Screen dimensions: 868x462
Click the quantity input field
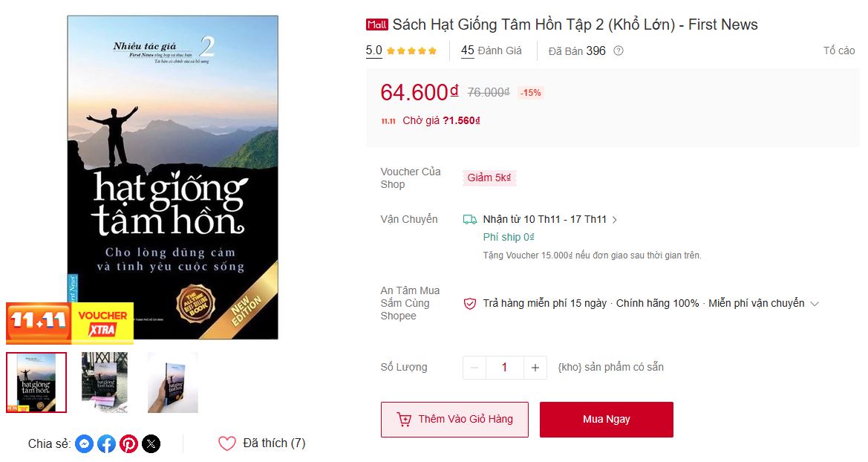click(504, 368)
